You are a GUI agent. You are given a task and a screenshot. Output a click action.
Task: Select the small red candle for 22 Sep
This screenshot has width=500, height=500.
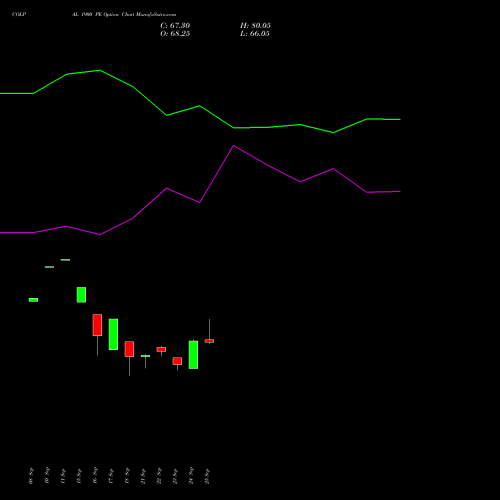coord(161,349)
